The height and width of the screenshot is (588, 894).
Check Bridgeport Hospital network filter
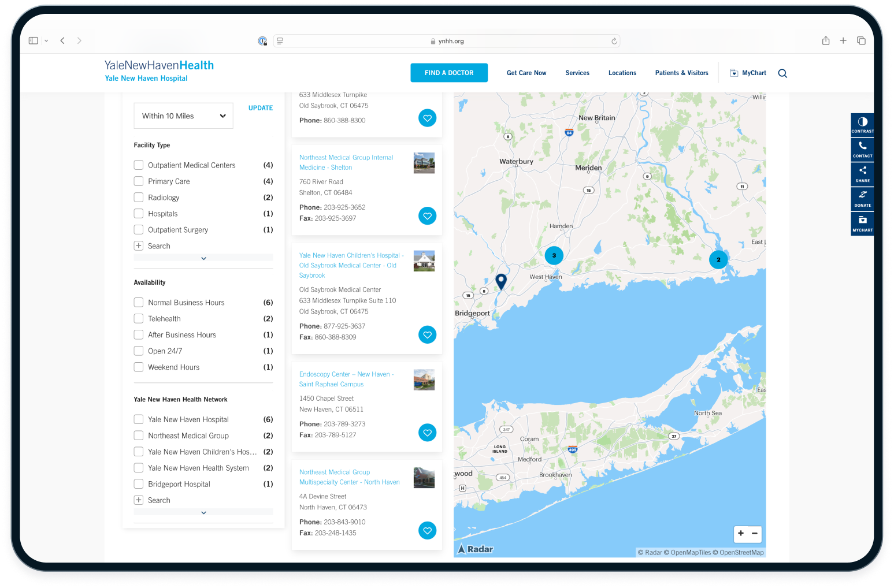click(x=139, y=484)
